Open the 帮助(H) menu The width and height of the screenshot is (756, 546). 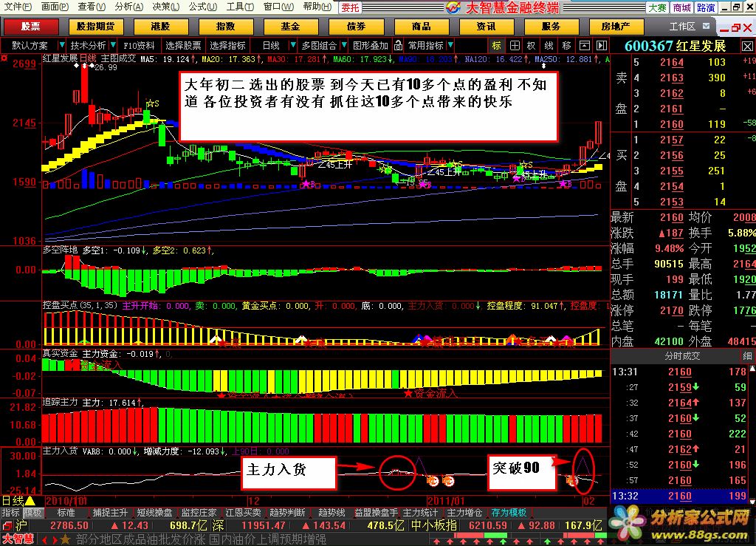click(317, 7)
